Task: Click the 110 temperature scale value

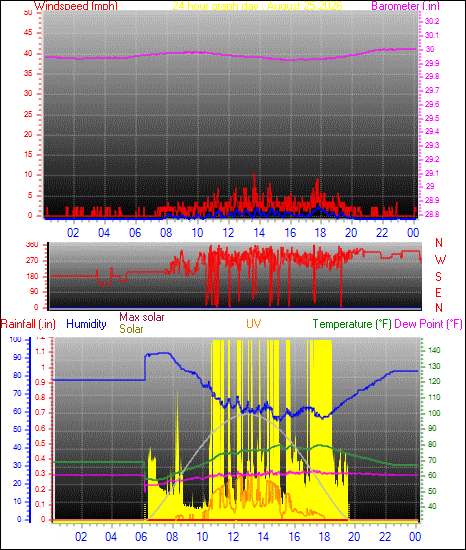Action: (x=434, y=397)
